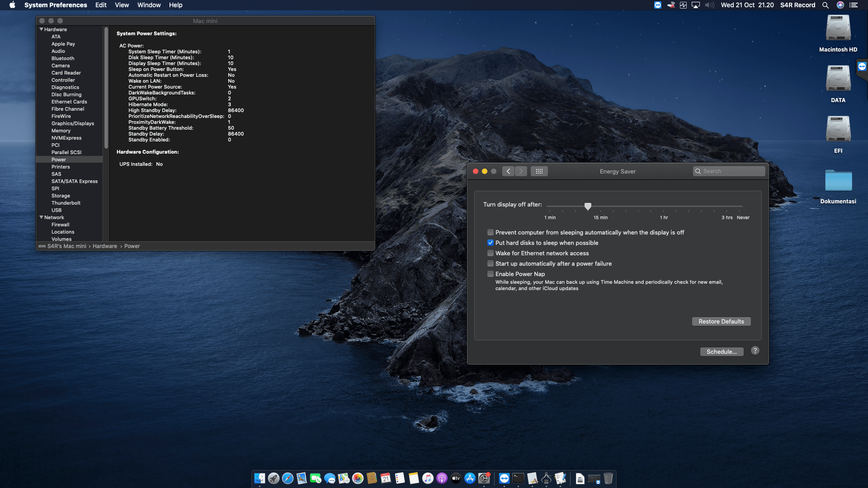868x488 pixels.
Task: Uncheck Put hard disks to sleep when possible
Action: point(491,243)
